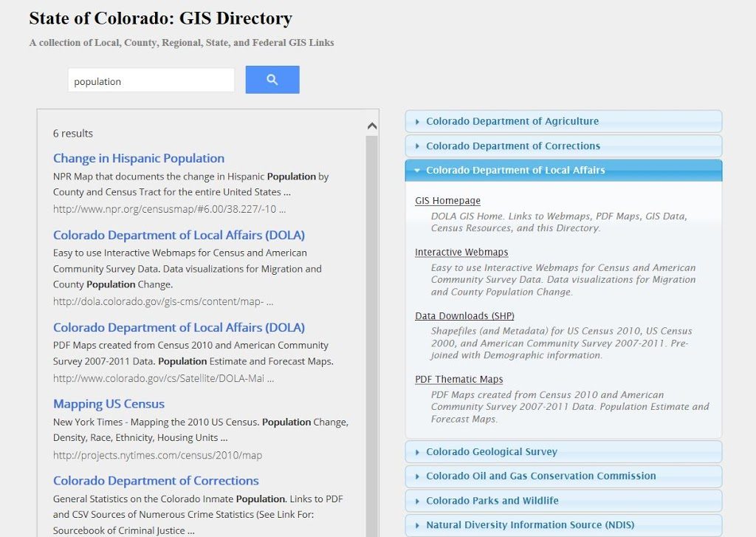This screenshot has width=756, height=537.
Task: Open 'Change in Hispanic Population' result
Action: pyautogui.click(x=138, y=158)
